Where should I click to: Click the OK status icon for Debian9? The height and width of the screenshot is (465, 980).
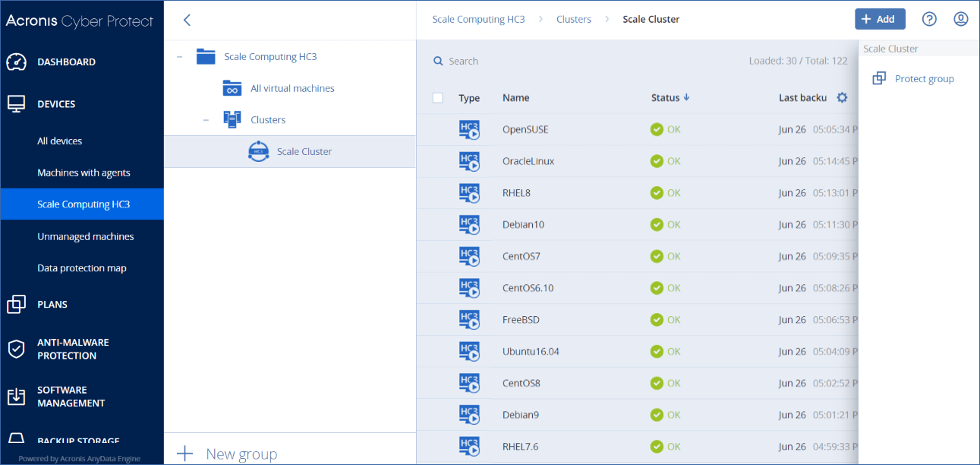tap(657, 416)
